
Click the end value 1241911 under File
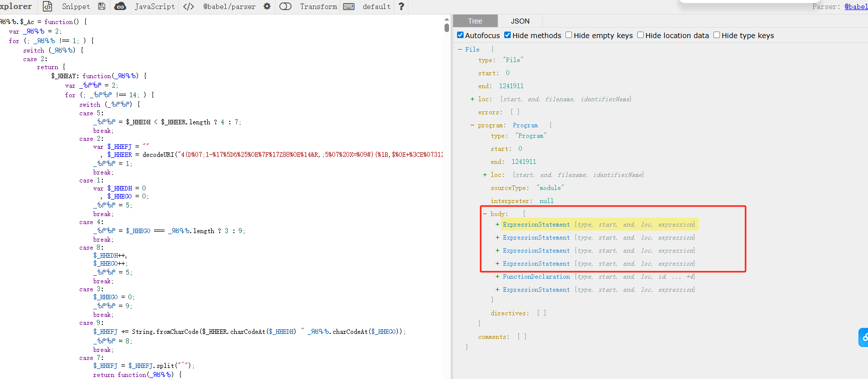(x=511, y=86)
